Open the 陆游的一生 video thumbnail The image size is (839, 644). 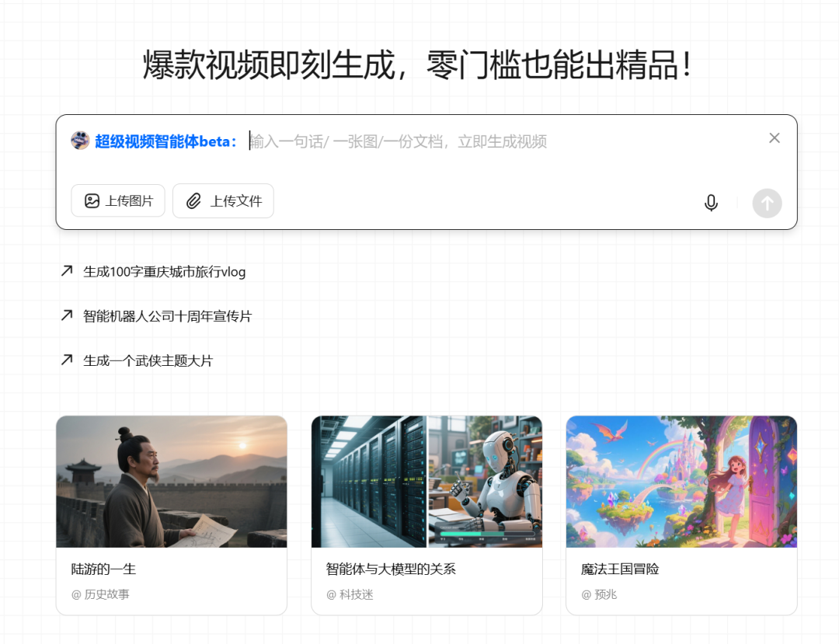pos(172,481)
